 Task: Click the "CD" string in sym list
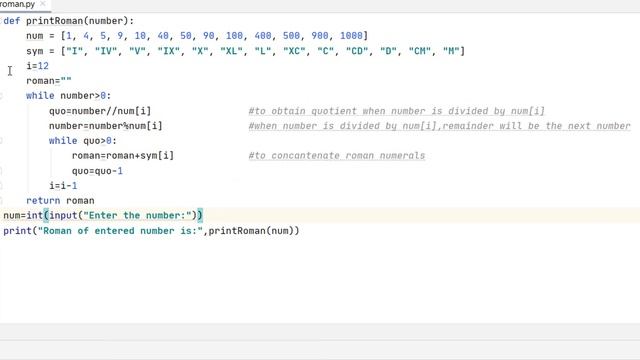[x=358, y=51]
